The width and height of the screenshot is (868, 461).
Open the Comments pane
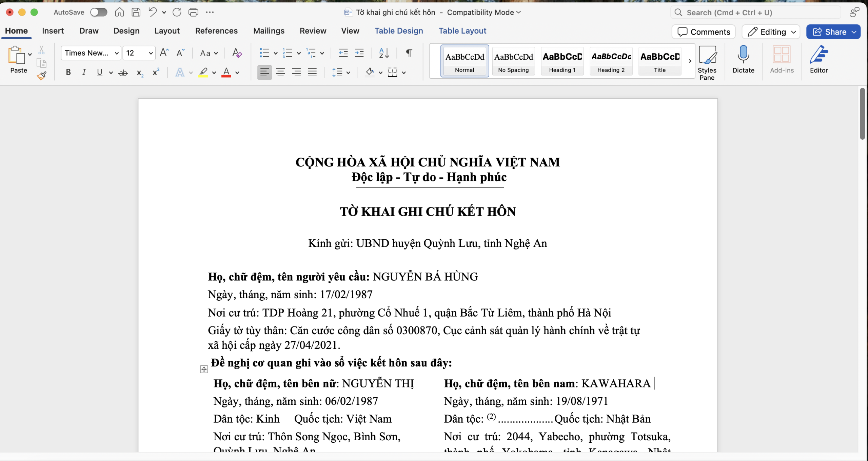(x=704, y=32)
